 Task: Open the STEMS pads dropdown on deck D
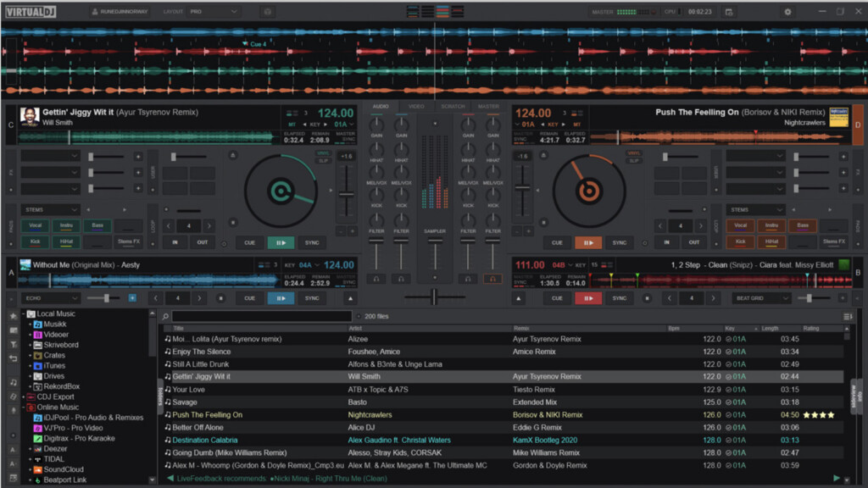(x=755, y=210)
